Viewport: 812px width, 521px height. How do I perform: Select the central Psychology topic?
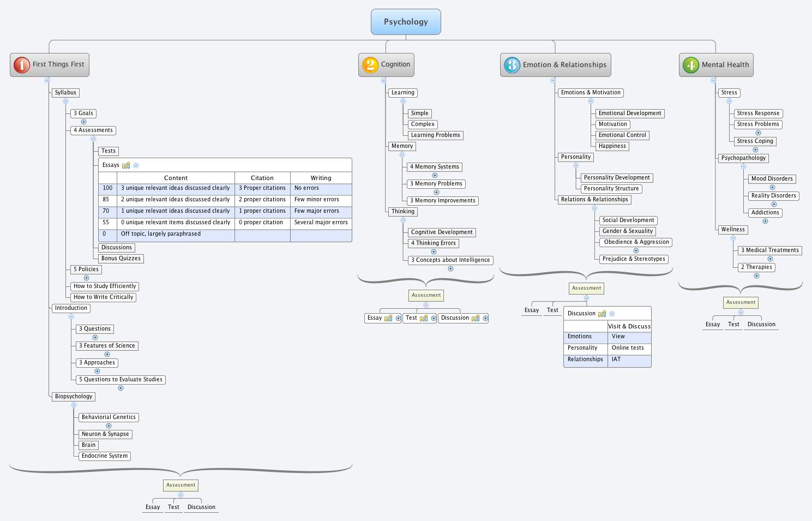pyautogui.click(x=406, y=22)
